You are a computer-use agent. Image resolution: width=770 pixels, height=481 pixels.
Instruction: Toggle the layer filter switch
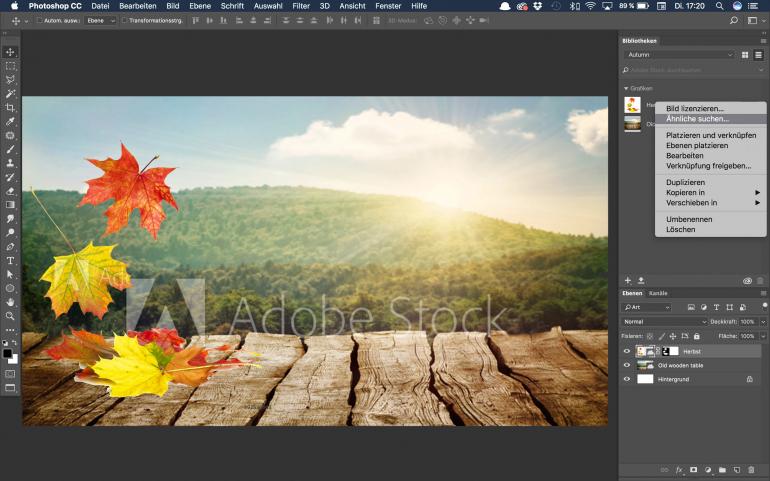pyautogui.click(x=765, y=306)
